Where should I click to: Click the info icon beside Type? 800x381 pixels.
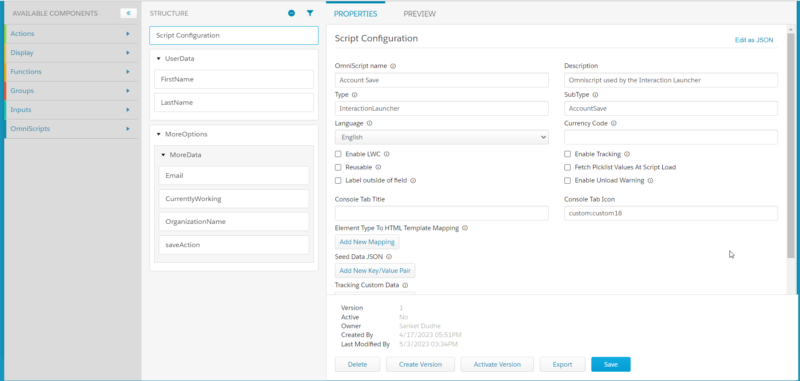click(x=355, y=94)
